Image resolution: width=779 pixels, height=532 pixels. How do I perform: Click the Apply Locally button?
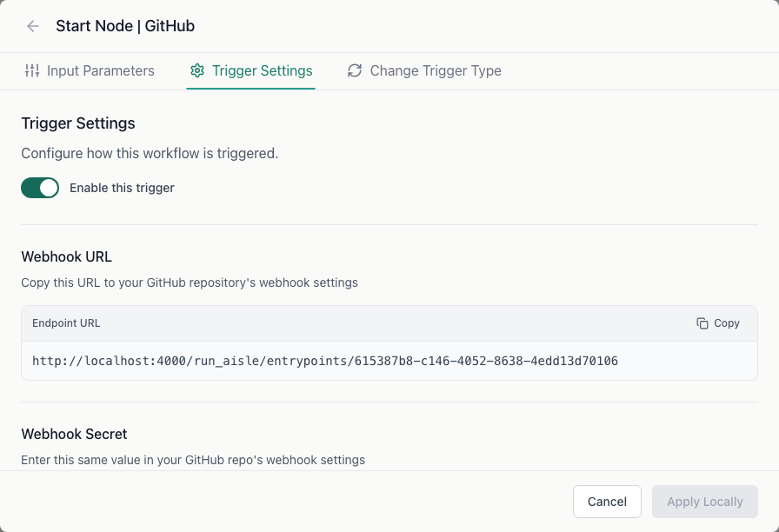(x=704, y=502)
